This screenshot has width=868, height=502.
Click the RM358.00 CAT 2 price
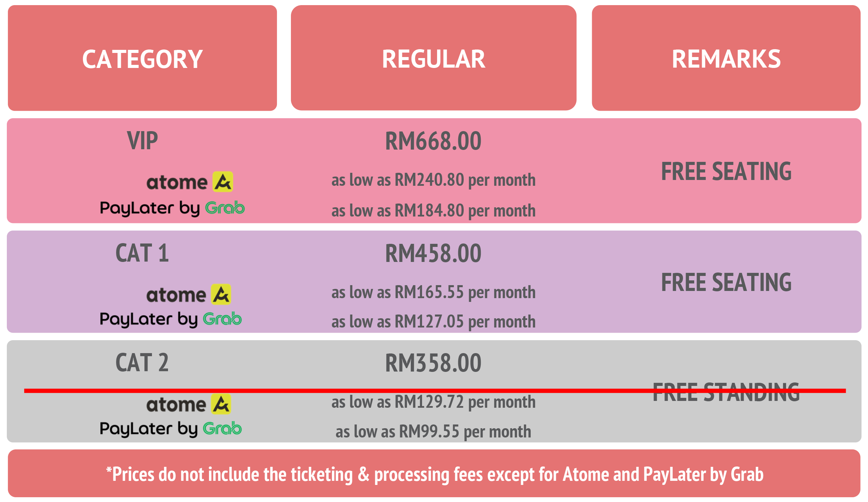pyautogui.click(x=433, y=363)
